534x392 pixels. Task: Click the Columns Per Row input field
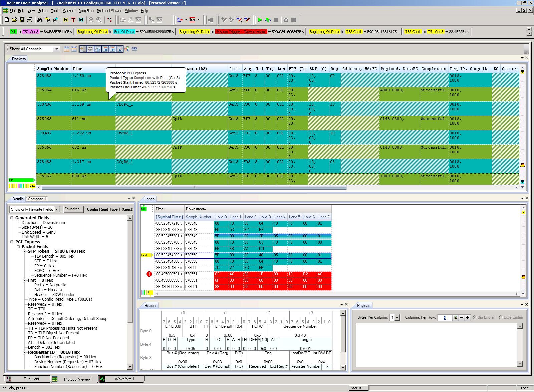[445, 318]
